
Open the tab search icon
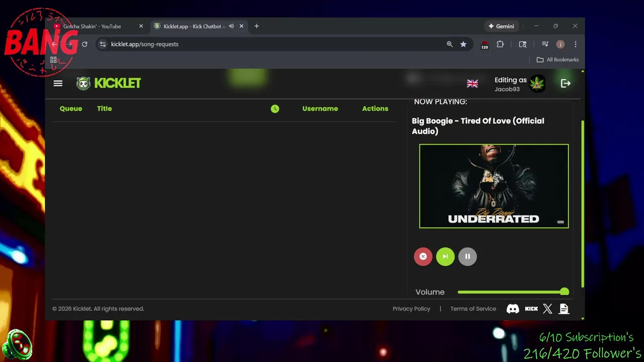click(x=523, y=44)
